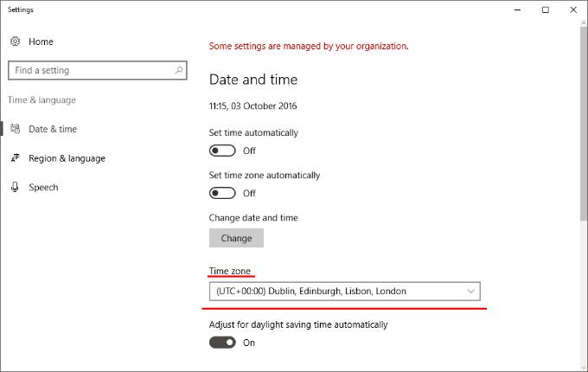Disable daylight saving time adjustment toggle
The width and height of the screenshot is (588, 372).
click(x=222, y=343)
